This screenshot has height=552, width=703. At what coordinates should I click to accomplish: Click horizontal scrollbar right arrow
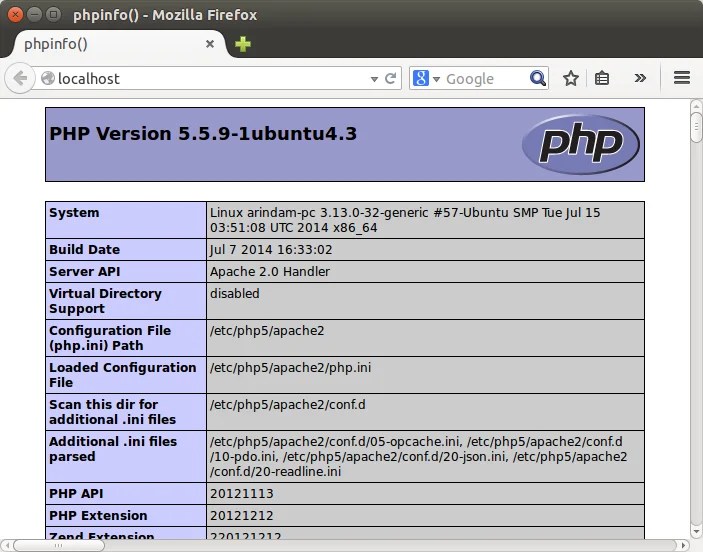[x=683, y=546]
